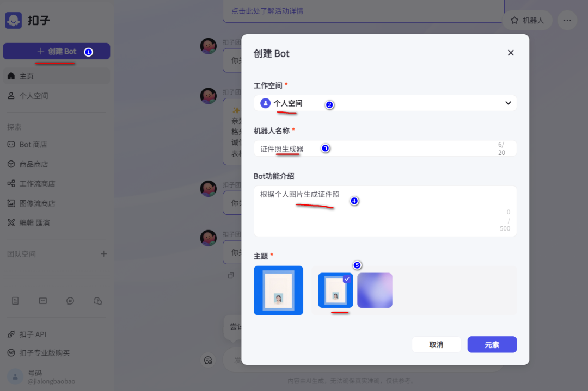Click the 取消 cancel button
This screenshot has width=588, height=391.
[x=437, y=345]
